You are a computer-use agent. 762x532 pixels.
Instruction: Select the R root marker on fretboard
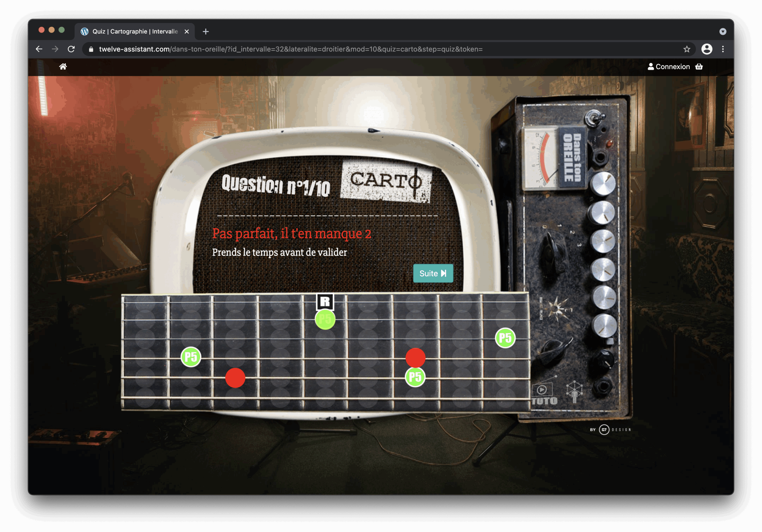pos(325,301)
